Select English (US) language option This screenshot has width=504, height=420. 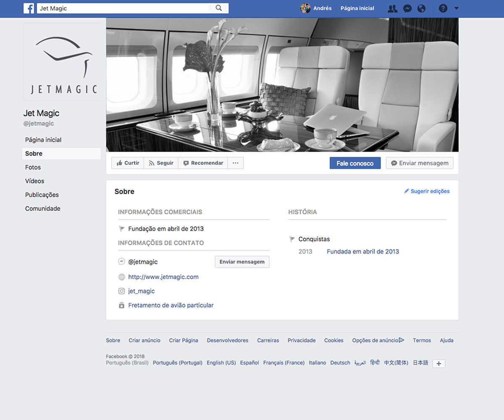coord(221,362)
